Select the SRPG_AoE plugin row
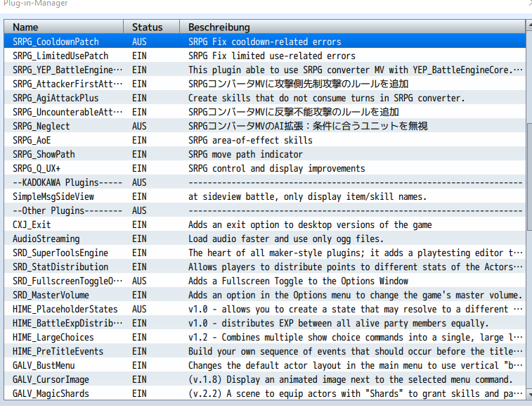This screenshot has width=532, height=406. point(265,140)
